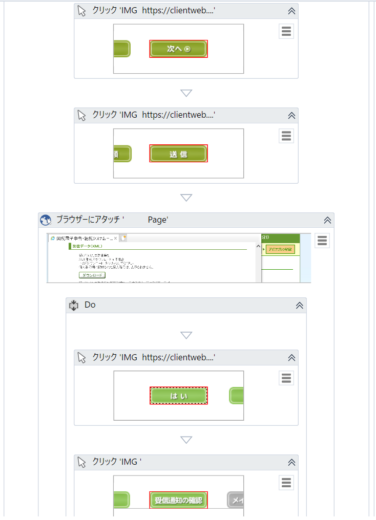Select the '送信' button target image
Image resolution: width=376 pixels, height=520 pixels.
click(178, 153)
